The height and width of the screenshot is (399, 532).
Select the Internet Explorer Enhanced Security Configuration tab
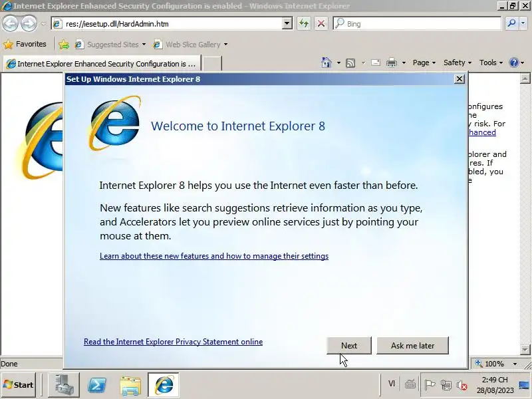(102, 63)
